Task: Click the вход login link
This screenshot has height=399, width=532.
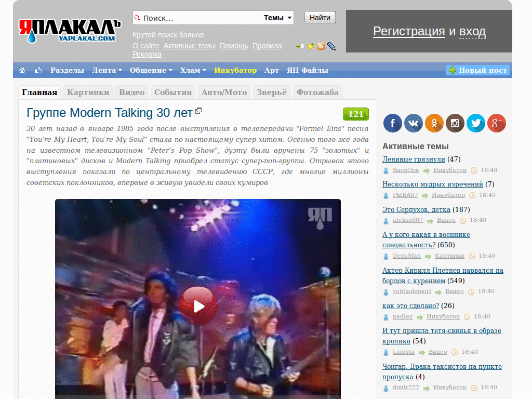Action: click(472, 31)
